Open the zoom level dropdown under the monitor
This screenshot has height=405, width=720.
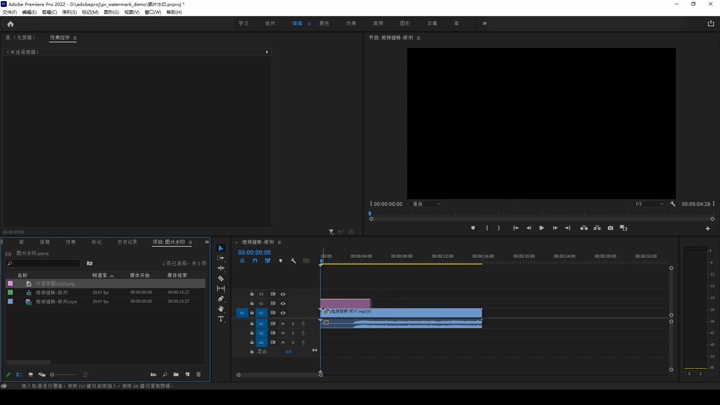(x=426, y=204)
